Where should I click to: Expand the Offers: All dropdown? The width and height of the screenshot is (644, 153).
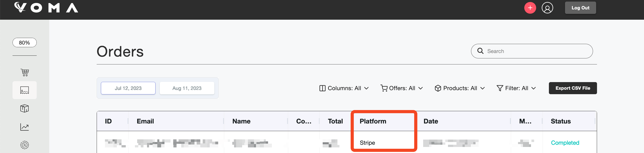point(401,88)
